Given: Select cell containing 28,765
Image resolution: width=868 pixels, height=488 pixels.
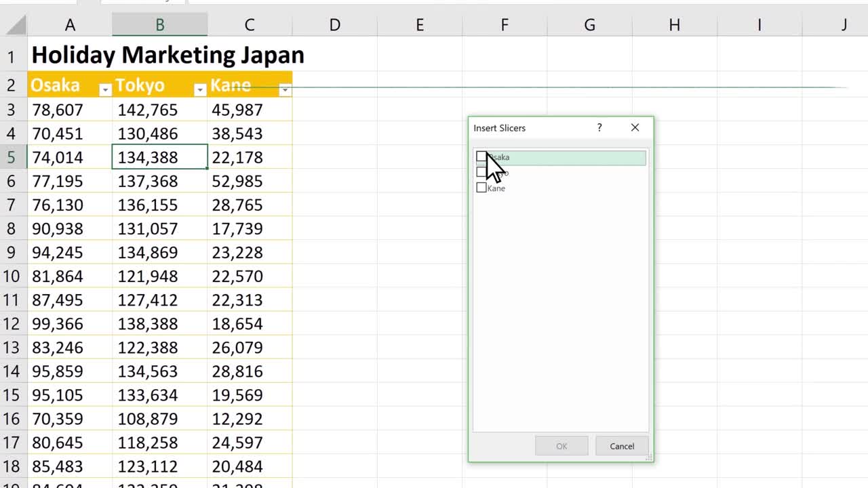Looking at the screenshot, I should 250,205.
